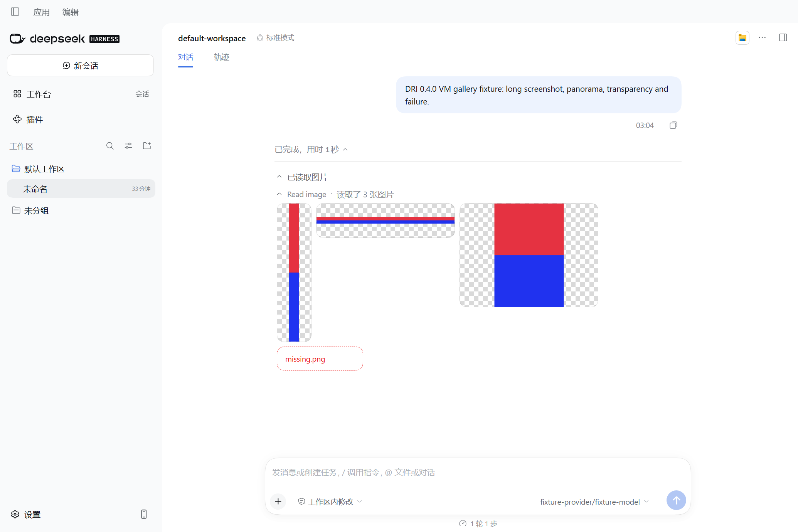Expand the 默认工作区 folder
Screen dimensions: 798x532
(44, 169)
